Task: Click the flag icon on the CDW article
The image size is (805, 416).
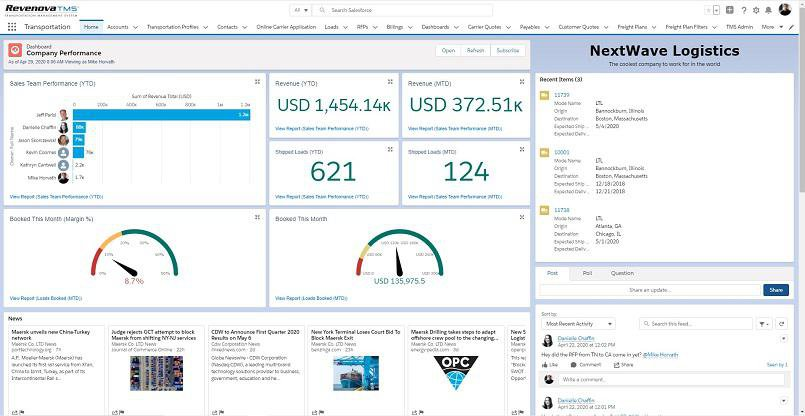Action: [x=221, y=411]
